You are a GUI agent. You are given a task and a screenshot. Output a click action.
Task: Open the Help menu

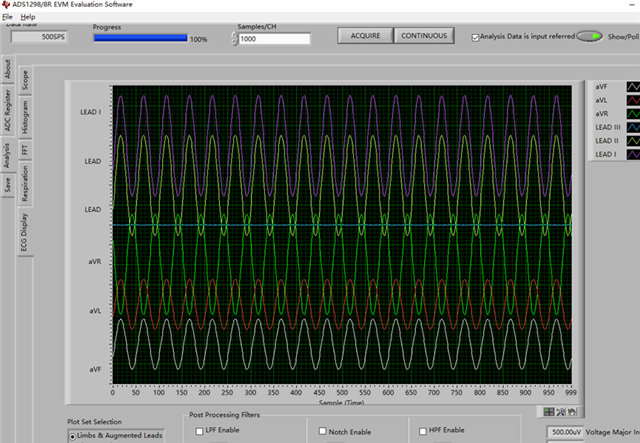point(27,17)
